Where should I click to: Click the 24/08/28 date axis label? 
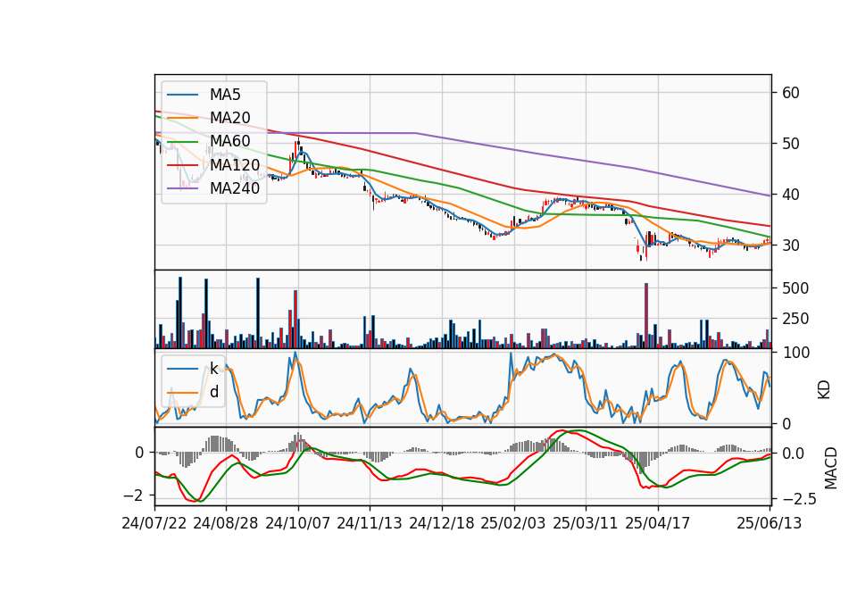(226, 523)
